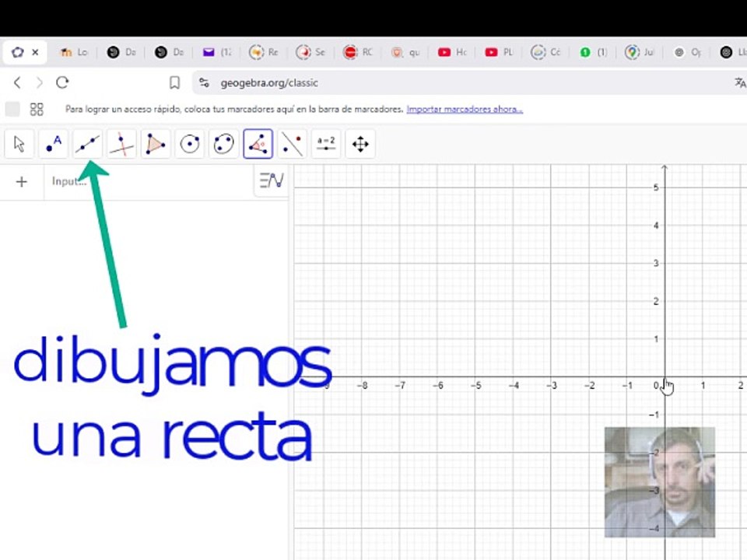Bookmark this page
The width and height of the screenshot is (747, 560).
(x=175, y=83)
